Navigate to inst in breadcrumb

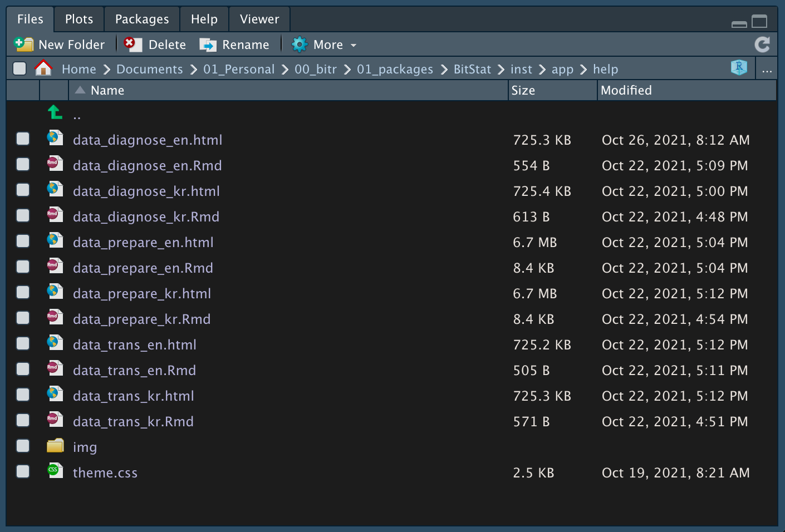(521, 69)
